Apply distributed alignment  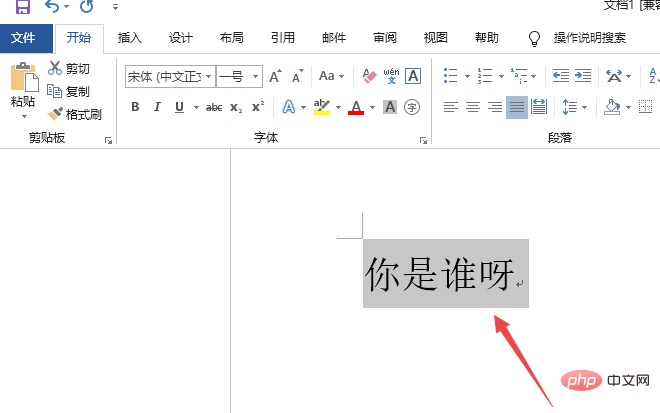(539, 107)
